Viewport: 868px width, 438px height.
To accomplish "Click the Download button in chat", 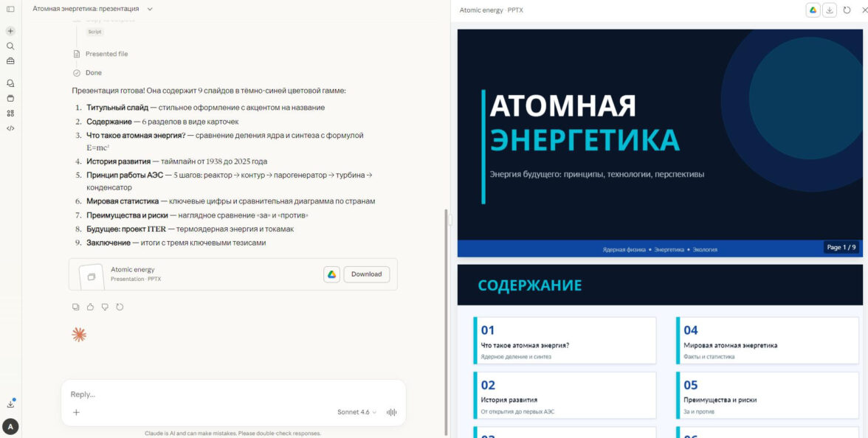I will [366, 274].
